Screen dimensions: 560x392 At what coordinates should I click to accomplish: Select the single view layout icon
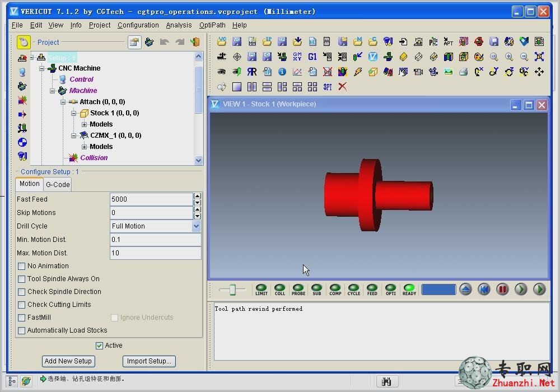pos(237,87)
